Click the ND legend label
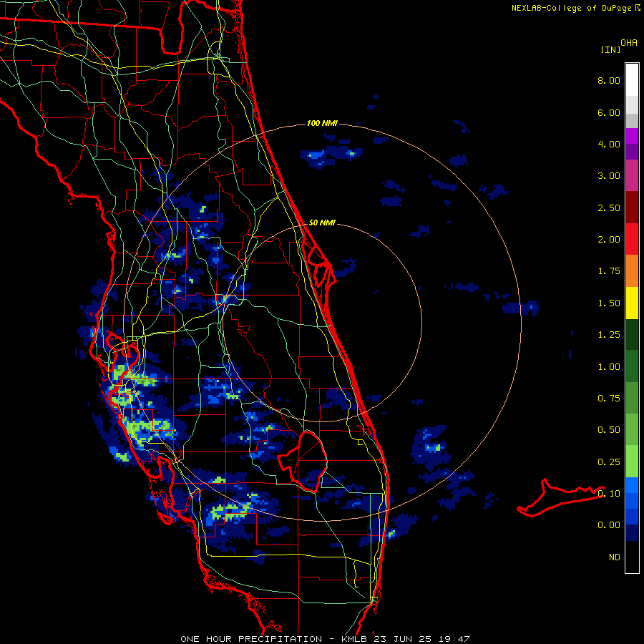644x644 pixels. [615, 557]
